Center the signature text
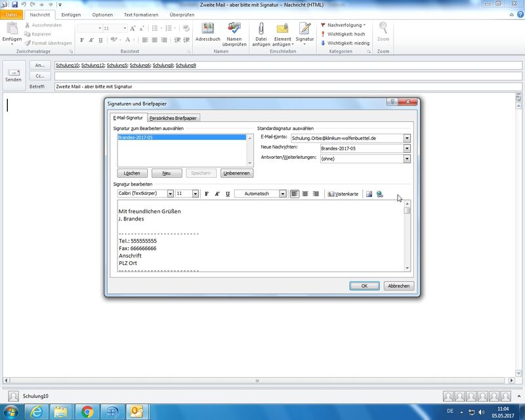 click(x=305, y=194)
